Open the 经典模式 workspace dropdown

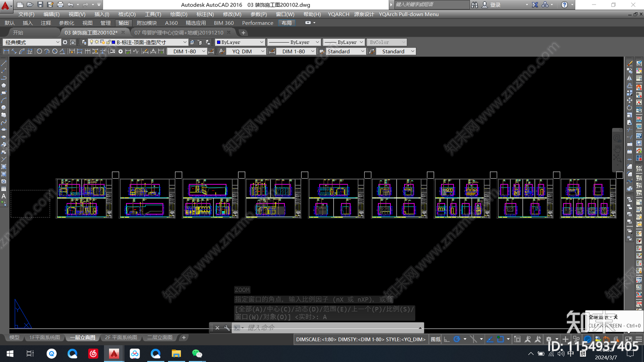click(31, 42)
